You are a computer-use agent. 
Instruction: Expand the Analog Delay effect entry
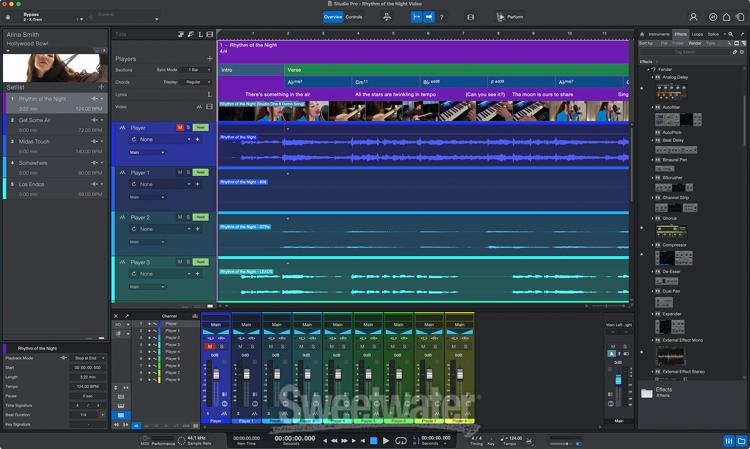tap(653, 77)
